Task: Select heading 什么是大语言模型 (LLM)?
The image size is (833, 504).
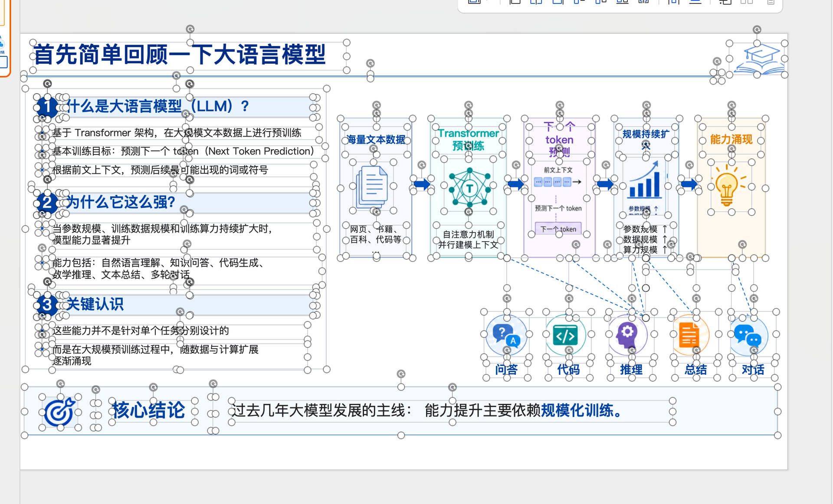Action: tap(158, 106)
